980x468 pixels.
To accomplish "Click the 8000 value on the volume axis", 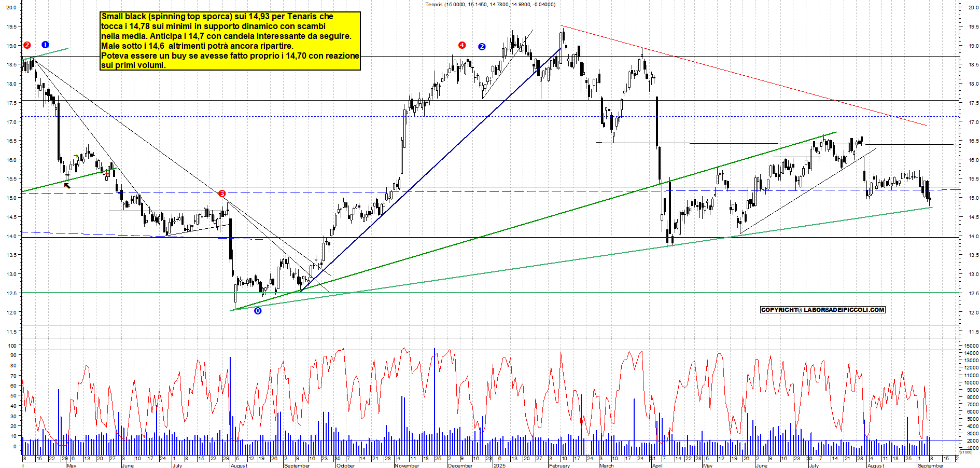I will point(973,397).
